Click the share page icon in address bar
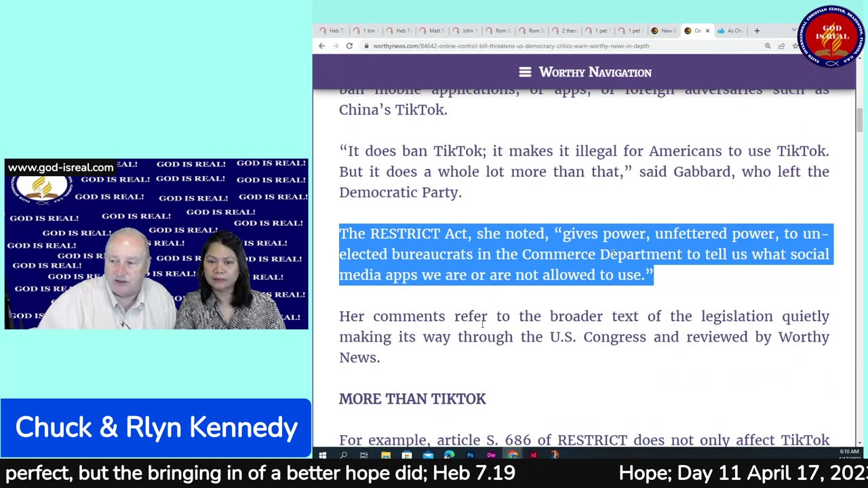This screenshot has height=488, width=868. click(x=781, y=46)
